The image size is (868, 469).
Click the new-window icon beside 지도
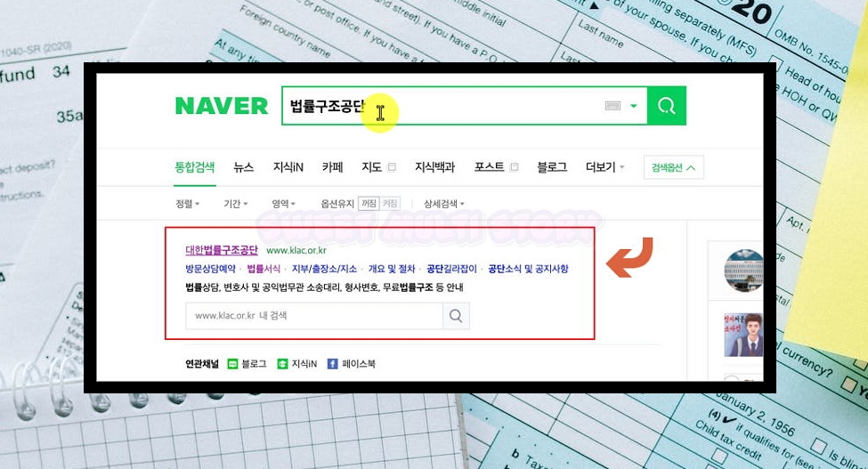point(392,167)
